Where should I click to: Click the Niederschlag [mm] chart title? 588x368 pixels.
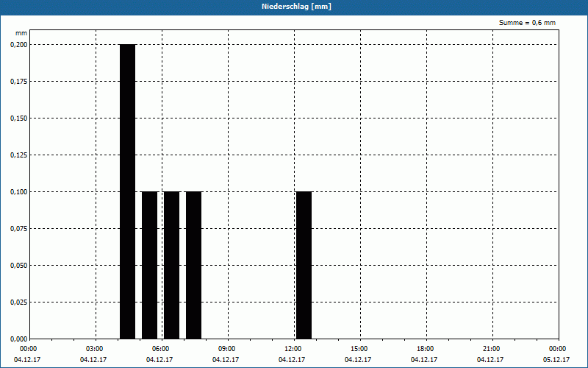click(x=296, y=7)
